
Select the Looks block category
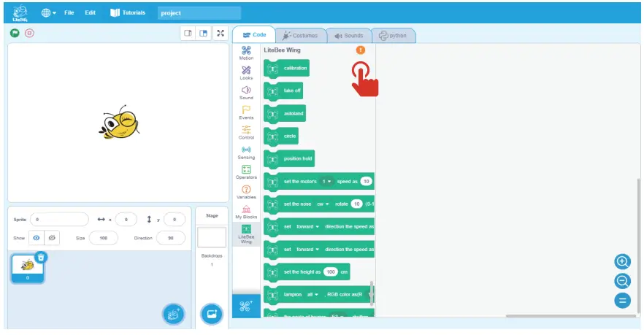click(x=246, y=73)
